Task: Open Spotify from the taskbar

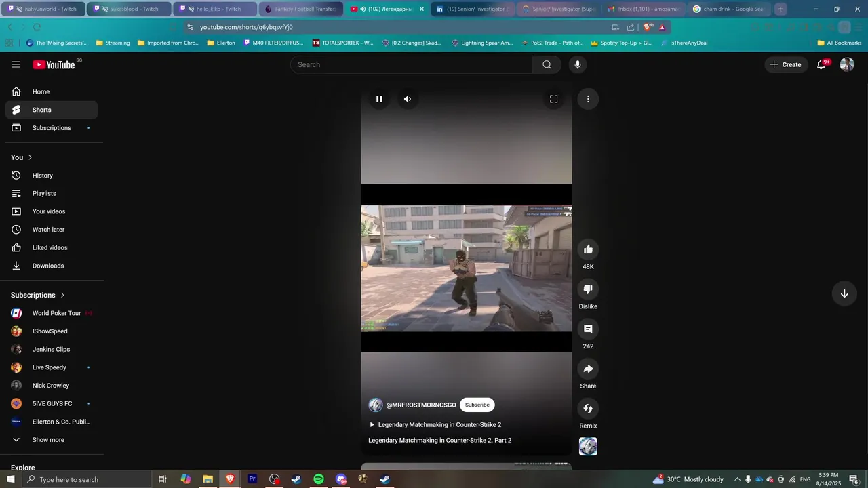Action: coord(319,479)
